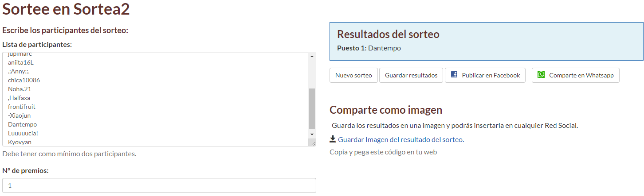Click the Noha.21 participant entry
Image resolution: width=644 pixels, height=196 pixels.
20,89
